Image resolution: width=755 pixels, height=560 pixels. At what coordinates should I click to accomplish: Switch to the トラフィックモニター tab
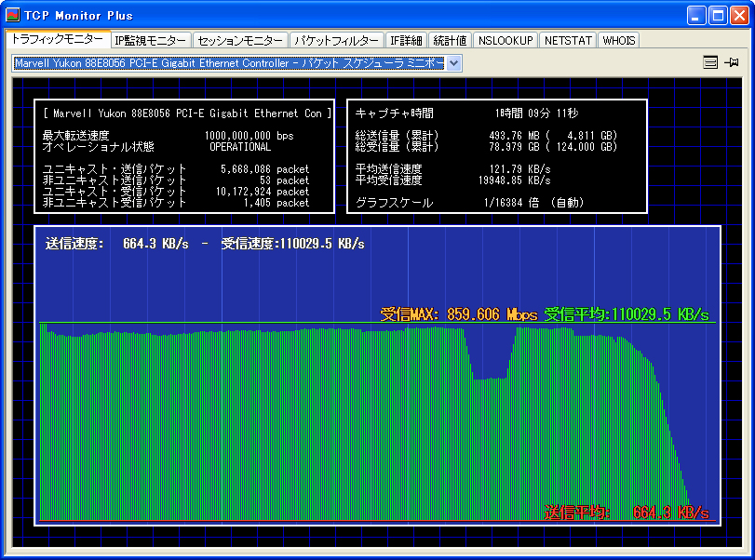[x=57, y=40]
